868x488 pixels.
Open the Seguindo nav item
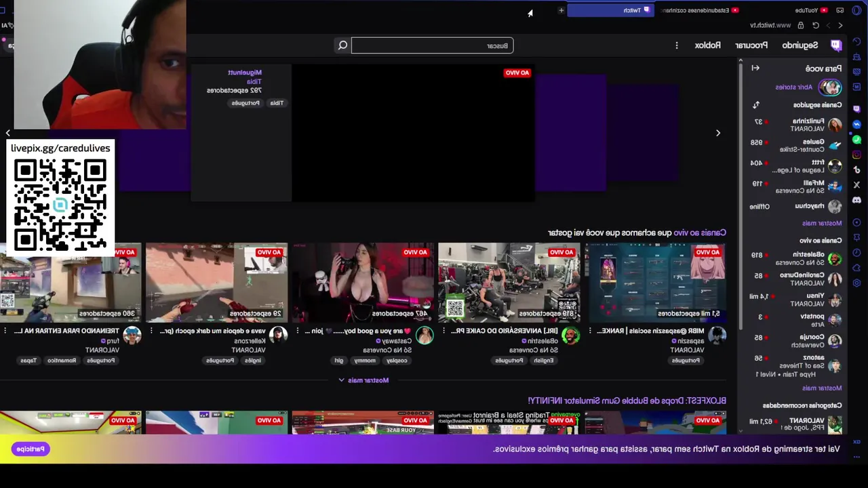pyautogui.click(x=800, y=45)
